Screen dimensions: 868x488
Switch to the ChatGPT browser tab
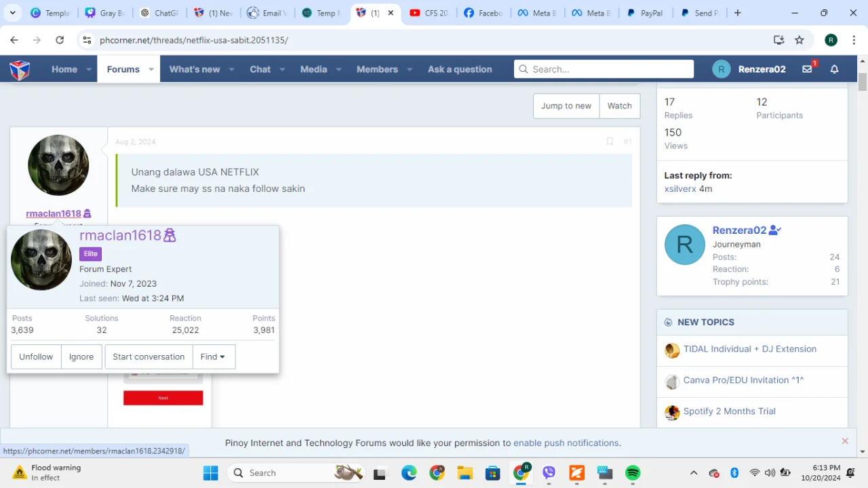click(x=161, y=13)
